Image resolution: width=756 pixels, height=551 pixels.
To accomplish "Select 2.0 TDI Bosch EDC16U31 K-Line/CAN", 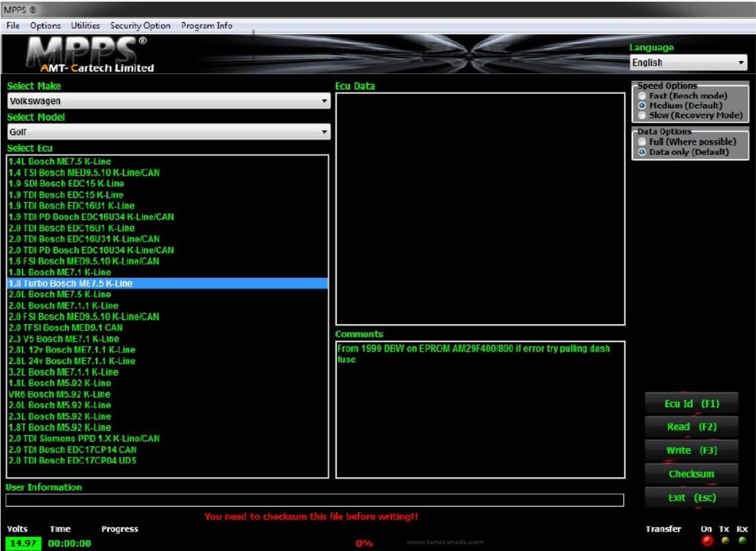I will 167,239.
